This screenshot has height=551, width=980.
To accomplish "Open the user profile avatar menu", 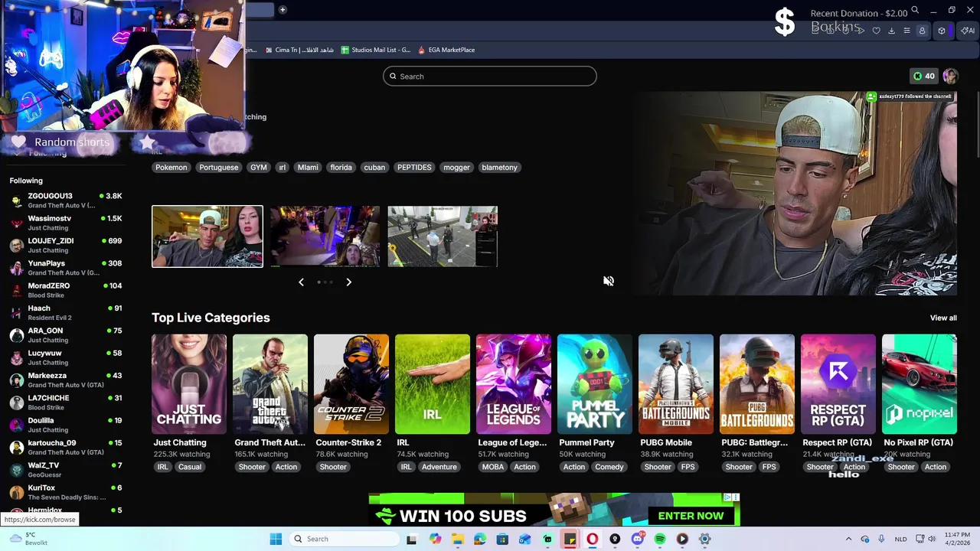I will [x=950, y=76].
